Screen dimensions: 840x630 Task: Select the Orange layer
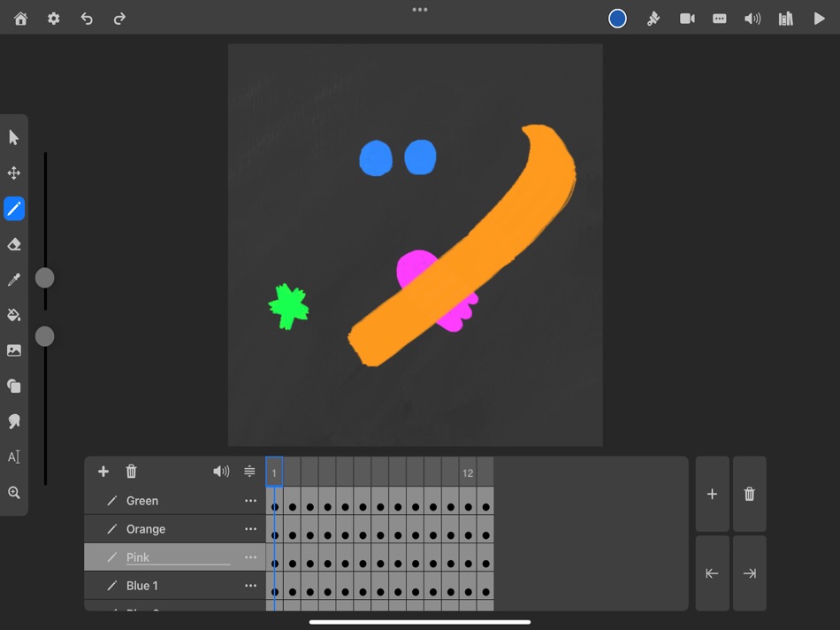[x=175, y=528]
